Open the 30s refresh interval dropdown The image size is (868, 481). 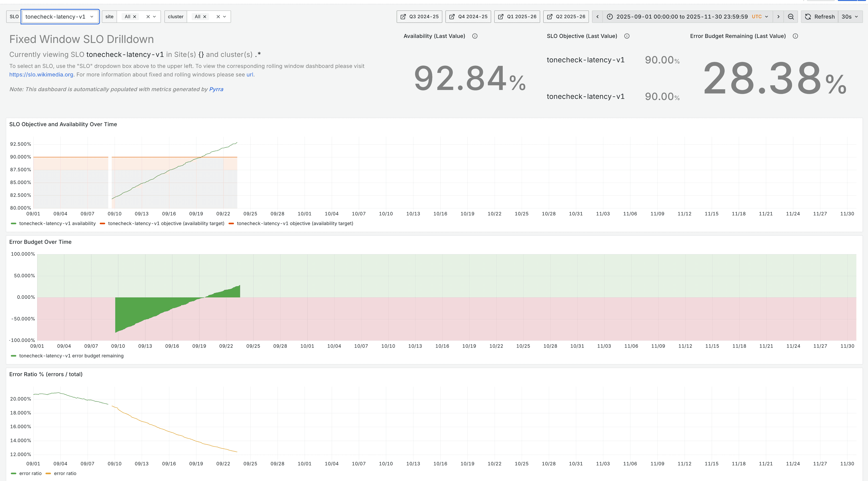(x=850, y=16)
